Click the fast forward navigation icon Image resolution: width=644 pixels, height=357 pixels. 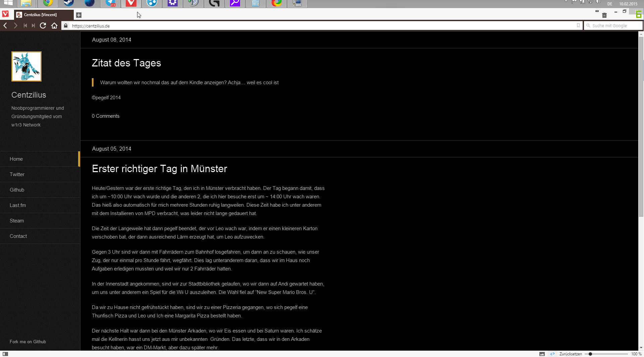coord(33,25)
